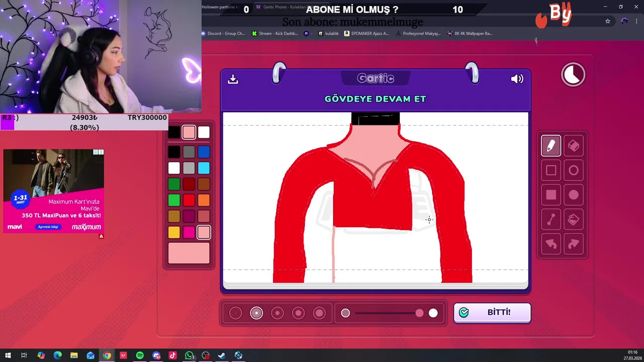Screen dimensions: 644x362
Task: Pick the recent white color swatch at top
Action: point(204,132)
